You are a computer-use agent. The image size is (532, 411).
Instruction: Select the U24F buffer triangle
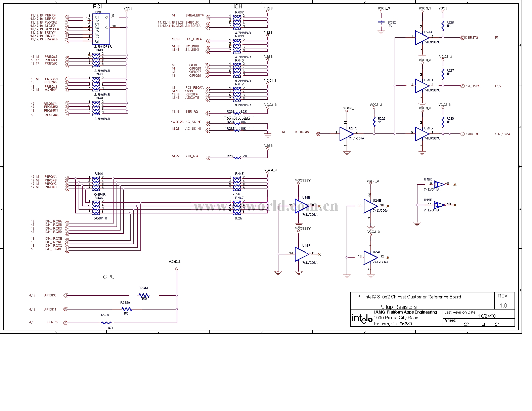370,257
